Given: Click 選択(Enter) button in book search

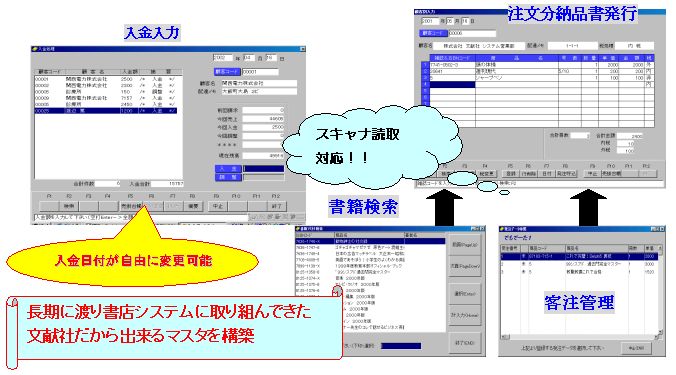Looking at the screenshot, I should click(x=464, y=294).
